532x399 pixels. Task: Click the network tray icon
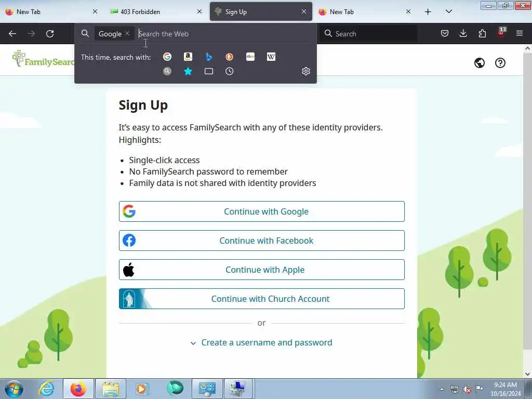(x=454, y=390)
